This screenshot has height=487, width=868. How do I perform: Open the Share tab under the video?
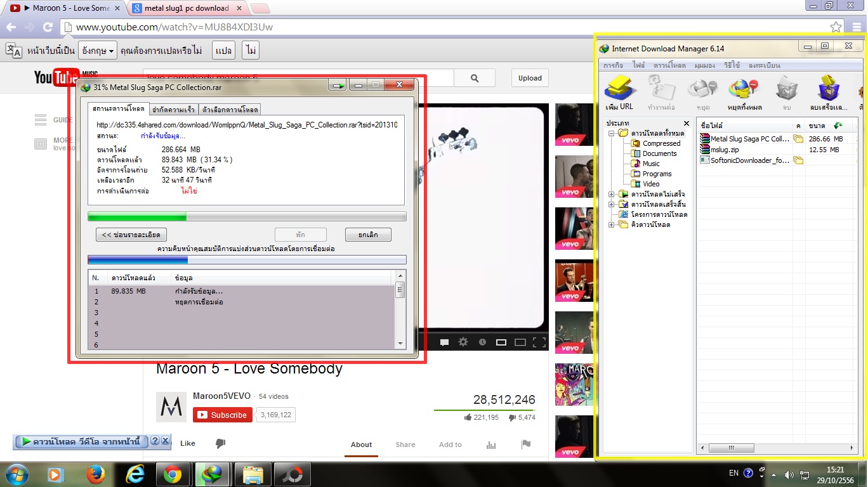point(405,445)
